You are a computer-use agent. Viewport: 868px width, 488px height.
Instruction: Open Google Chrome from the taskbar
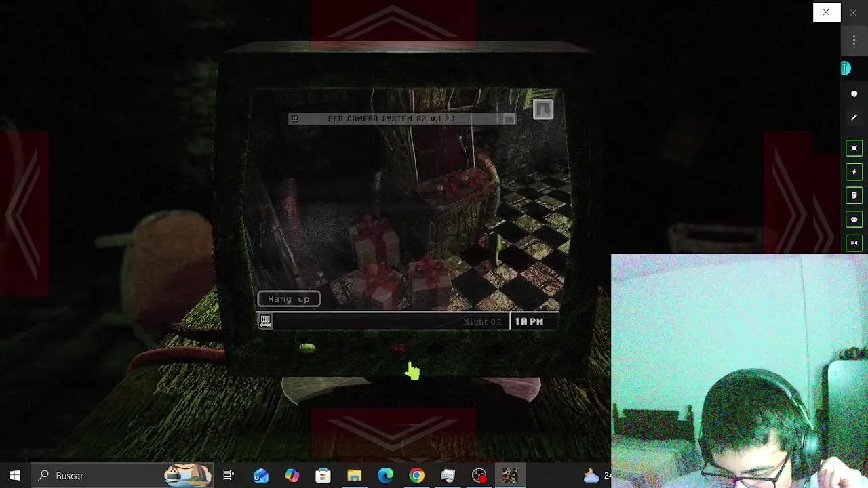click(416, 476)
